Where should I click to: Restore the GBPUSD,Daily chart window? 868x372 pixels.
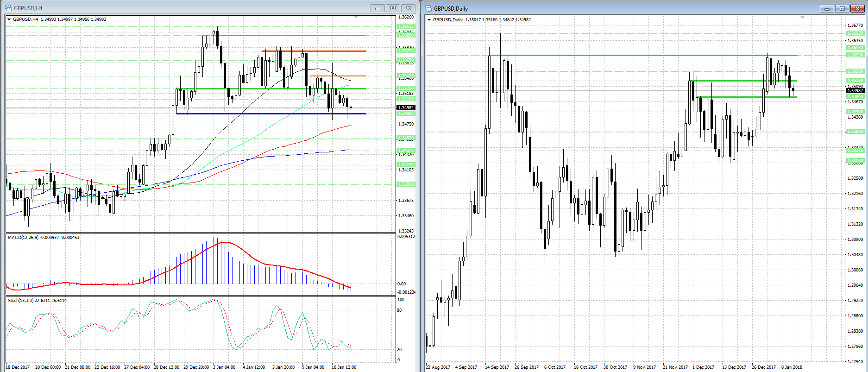[842, 8]
